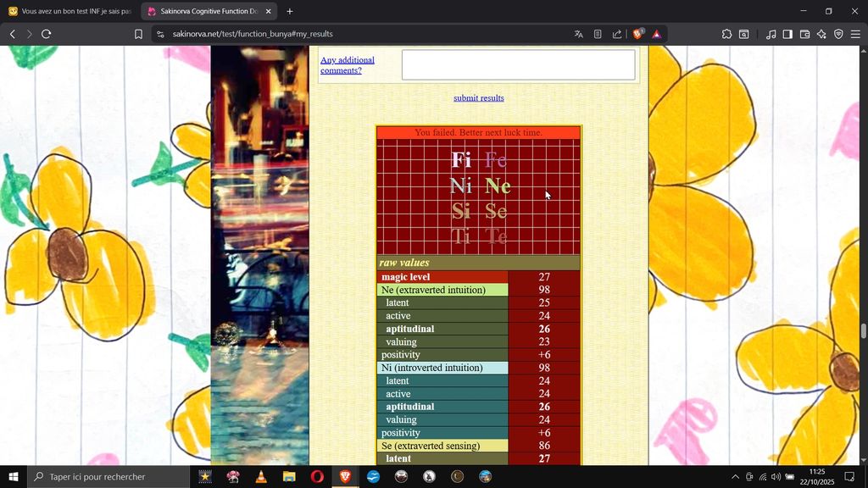Bookmark this page using the bookmark icon

point(138,34)
